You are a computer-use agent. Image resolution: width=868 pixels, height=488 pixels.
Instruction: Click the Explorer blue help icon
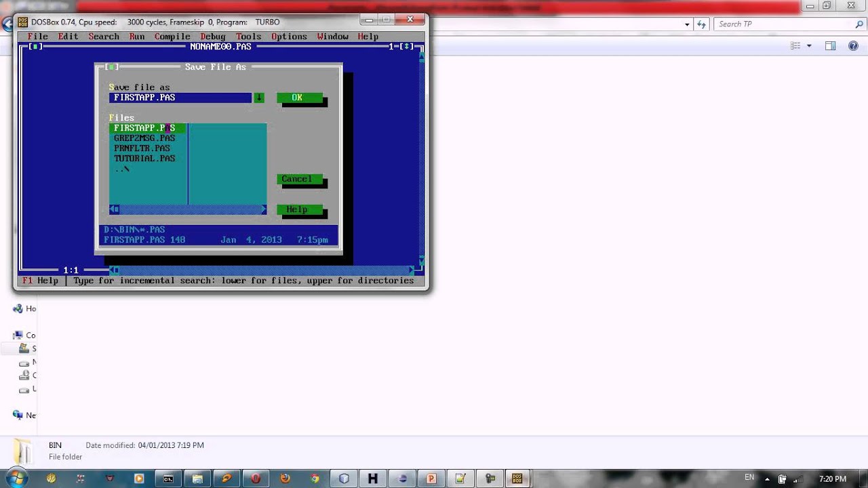tap(853, 45)
